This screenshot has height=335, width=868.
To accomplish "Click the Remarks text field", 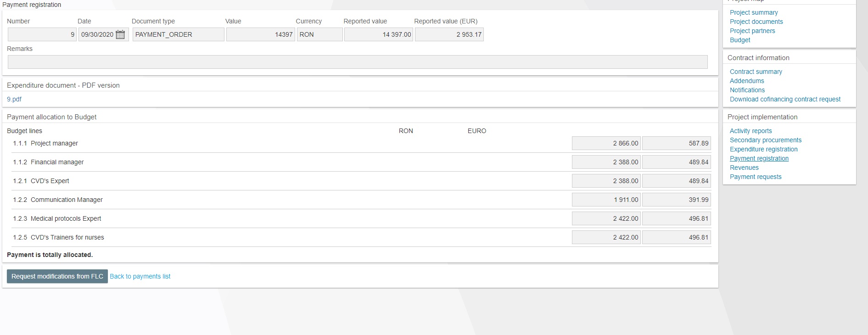I will [x=357, y=62].
